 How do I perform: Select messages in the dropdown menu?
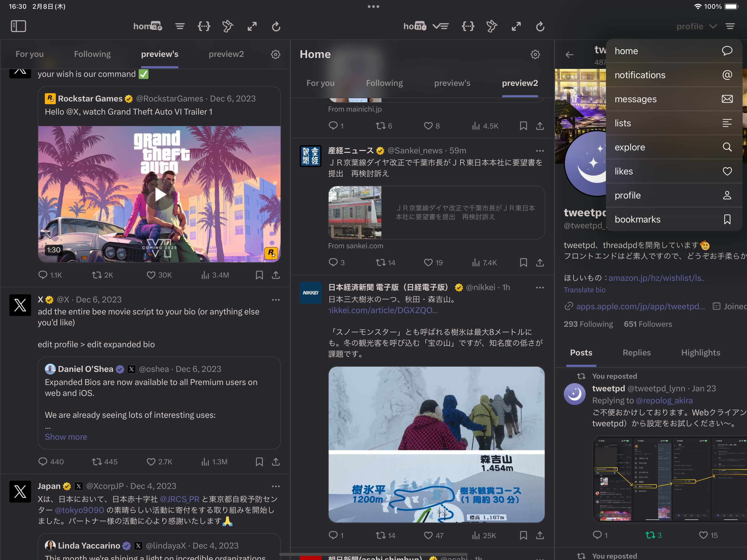tap(674, 99)
